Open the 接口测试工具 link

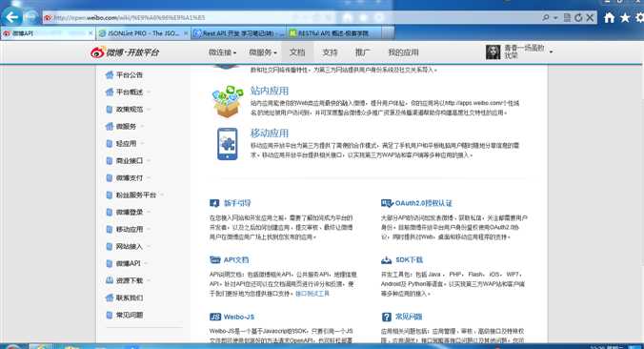point(312,294)
